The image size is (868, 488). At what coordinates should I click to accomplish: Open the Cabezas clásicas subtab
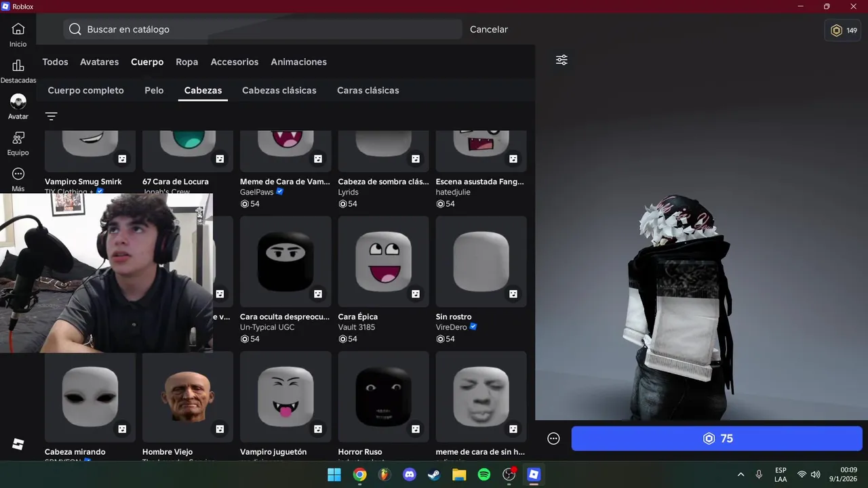coord(279,90)
